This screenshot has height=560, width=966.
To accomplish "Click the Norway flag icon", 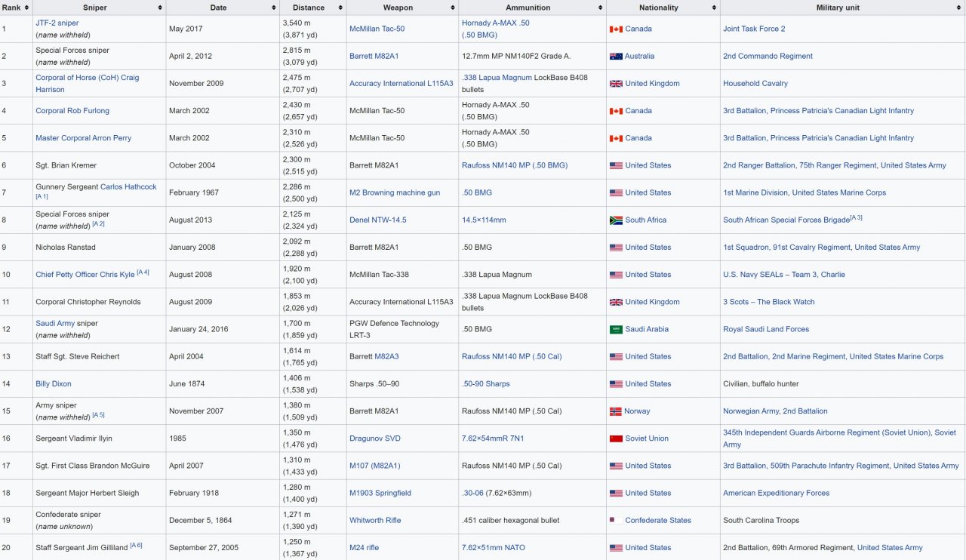I will (615, 411).
